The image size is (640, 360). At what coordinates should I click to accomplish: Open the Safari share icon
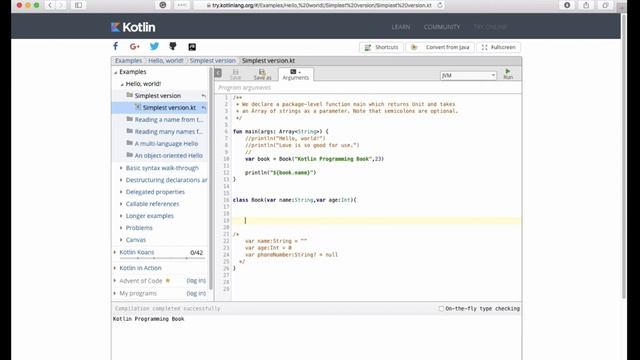click(586, 5)
